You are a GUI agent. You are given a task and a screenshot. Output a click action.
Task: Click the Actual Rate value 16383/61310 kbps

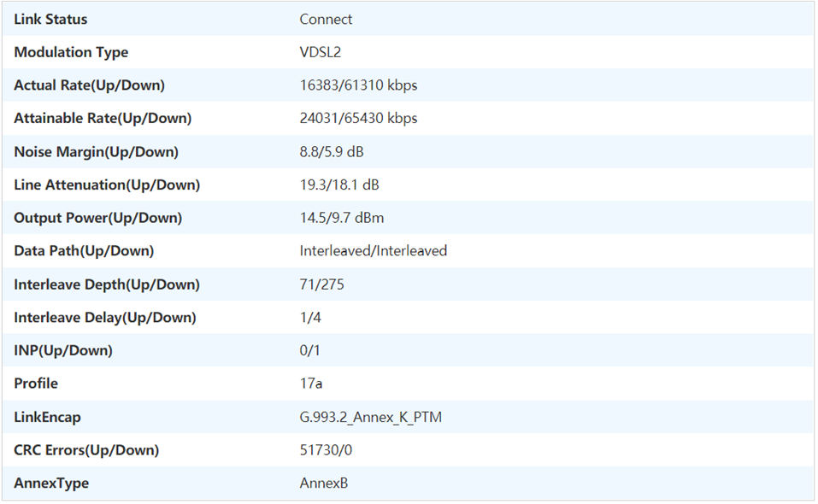358,85
